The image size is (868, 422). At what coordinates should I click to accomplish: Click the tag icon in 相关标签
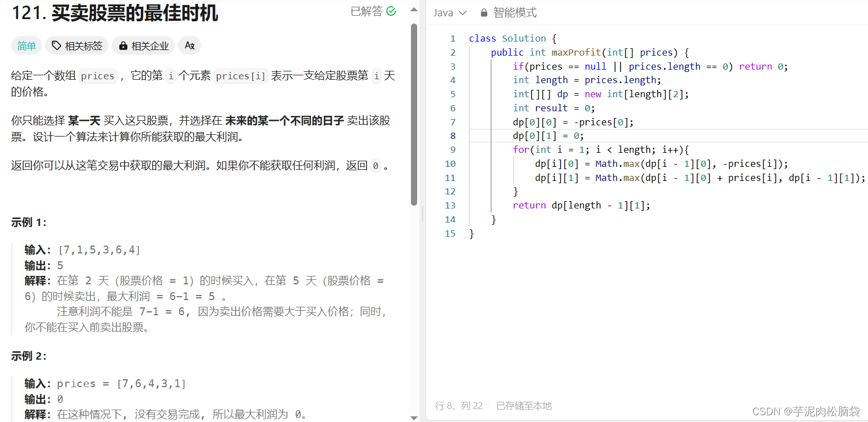click(57, 46)
